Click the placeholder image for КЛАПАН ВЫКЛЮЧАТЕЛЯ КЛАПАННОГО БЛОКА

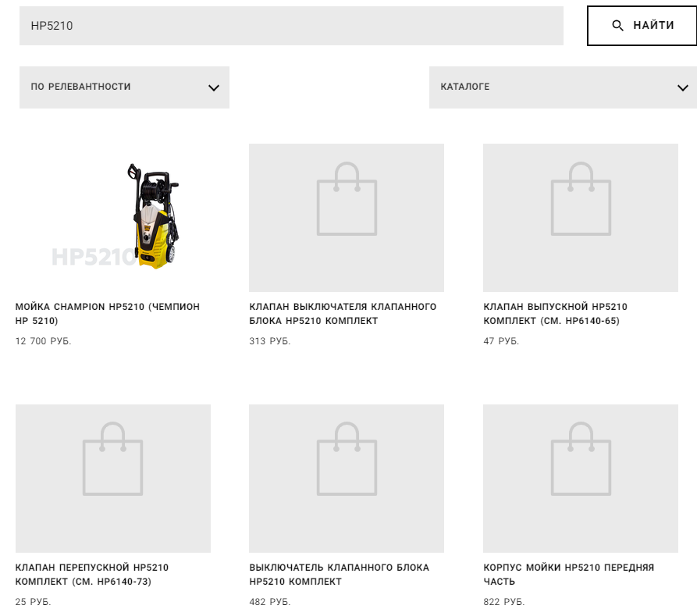point(347,218)
